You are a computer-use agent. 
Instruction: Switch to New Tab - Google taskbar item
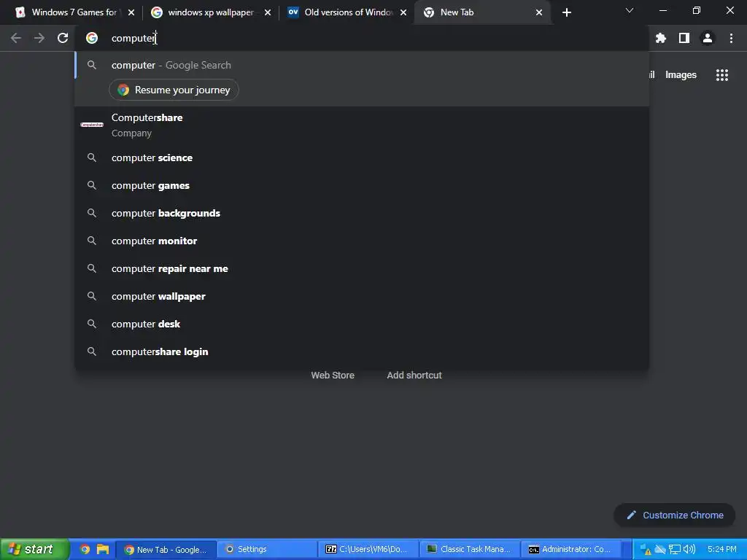click(166, 550)
